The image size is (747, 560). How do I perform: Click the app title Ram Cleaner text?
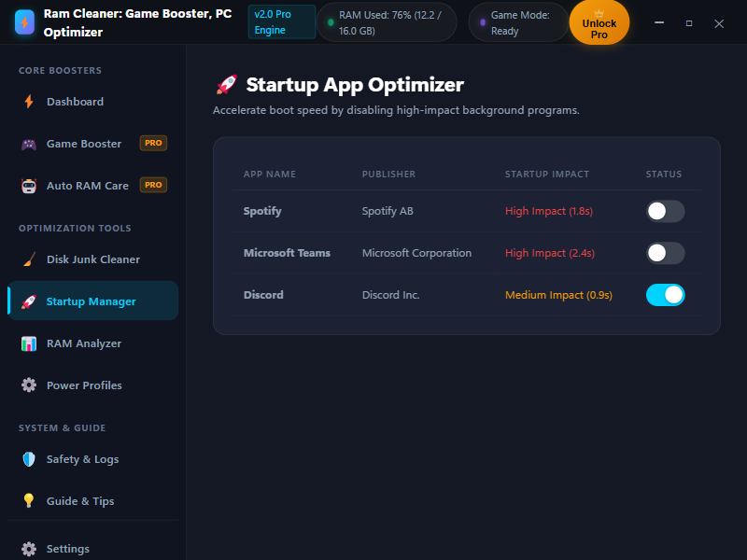(x=137, y=22)
